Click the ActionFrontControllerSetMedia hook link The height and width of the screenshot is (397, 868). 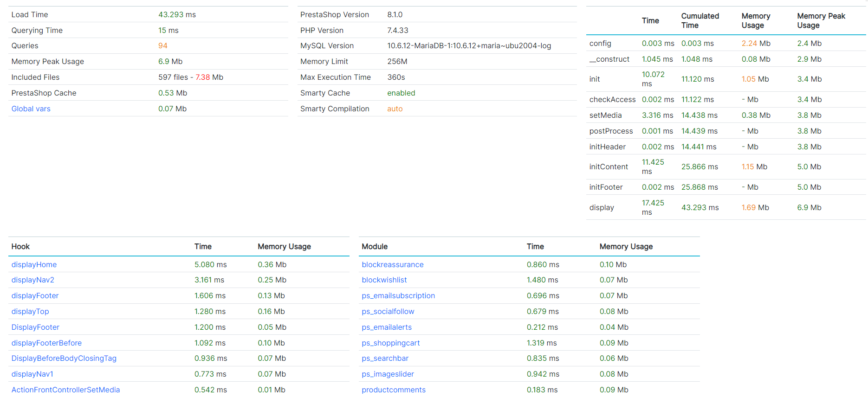click(x=65, y=390)
